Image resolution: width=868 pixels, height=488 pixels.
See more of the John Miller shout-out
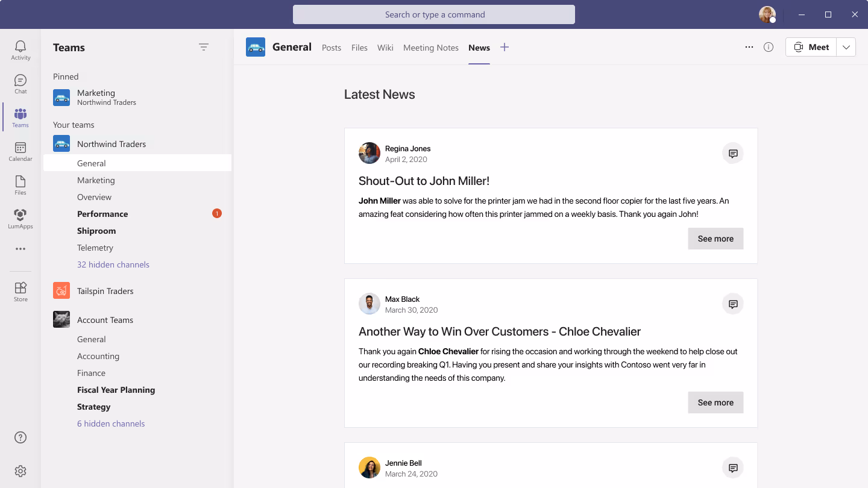point(715,239)
